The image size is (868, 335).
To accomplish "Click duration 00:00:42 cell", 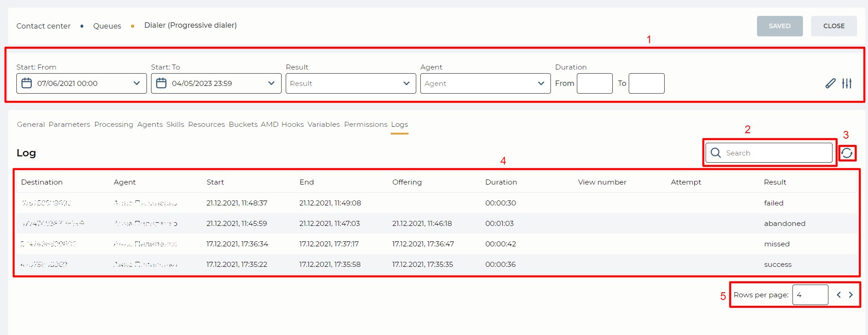I will click(x=500, y=244).
